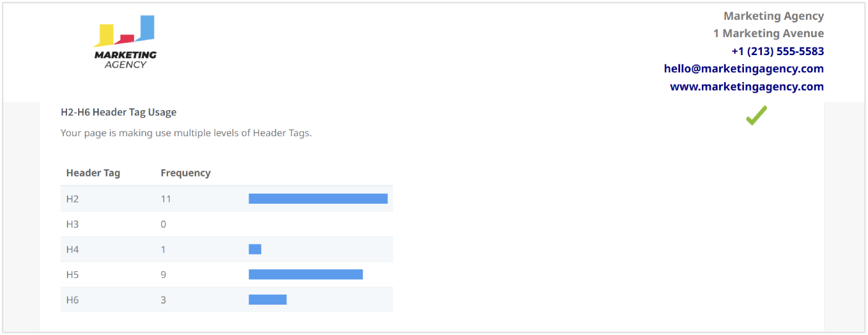Open the hello@marketingagency.com email link
868x335 pixels.
(x=743, y=69)
